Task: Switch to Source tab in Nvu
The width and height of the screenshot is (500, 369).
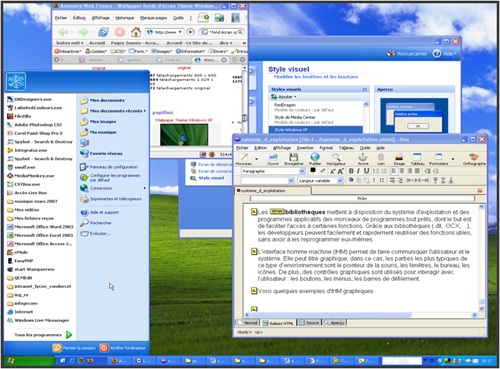Action: [309, 323]
